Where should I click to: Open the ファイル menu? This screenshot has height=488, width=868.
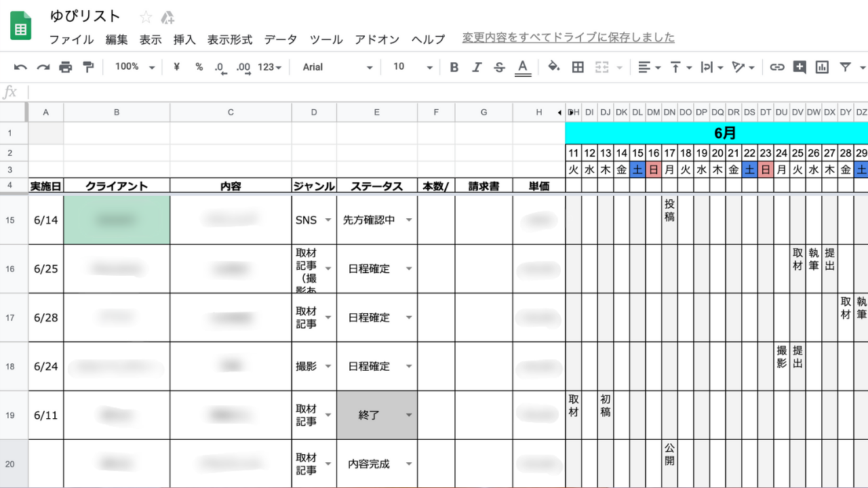click(x=72, y=39)
